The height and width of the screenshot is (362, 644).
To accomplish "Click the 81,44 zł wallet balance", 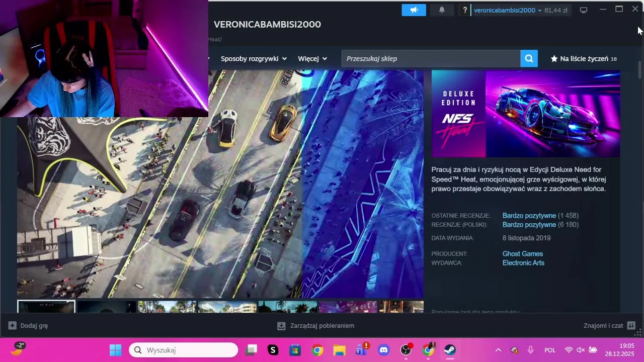I will point(555,10).
